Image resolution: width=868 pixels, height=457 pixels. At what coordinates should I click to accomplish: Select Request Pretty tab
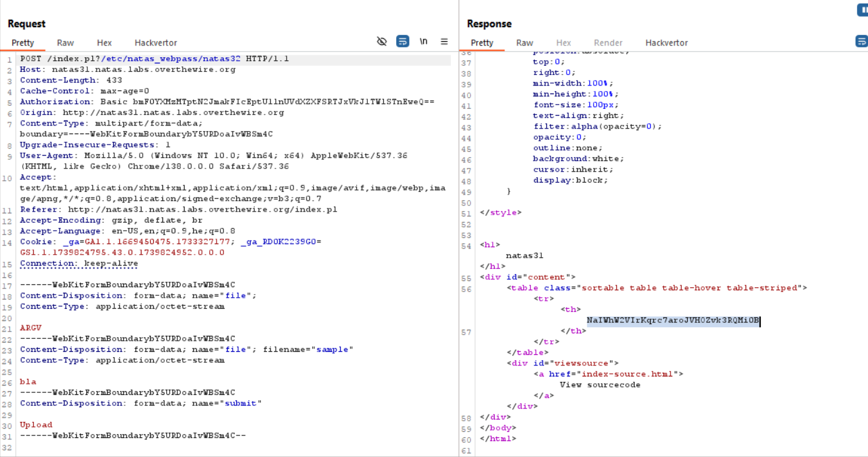pyautogui.click(x=23, y=42)
